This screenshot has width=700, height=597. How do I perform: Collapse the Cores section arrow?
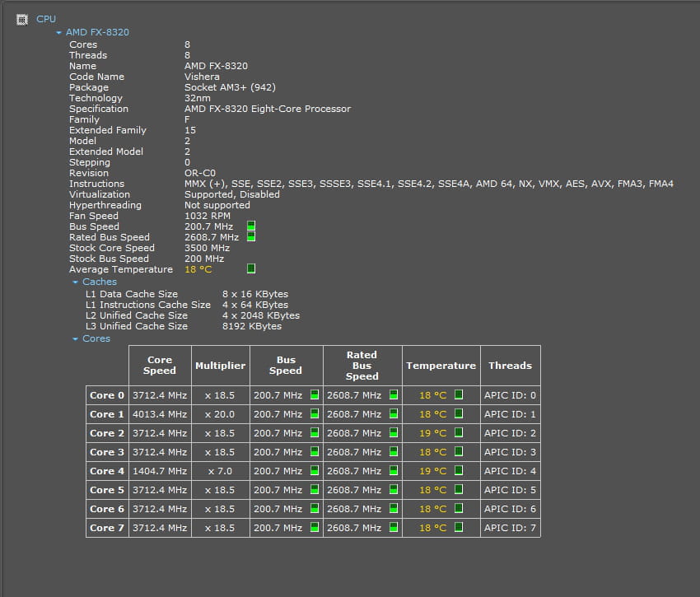pyautogui.click(x=76, y=339)
